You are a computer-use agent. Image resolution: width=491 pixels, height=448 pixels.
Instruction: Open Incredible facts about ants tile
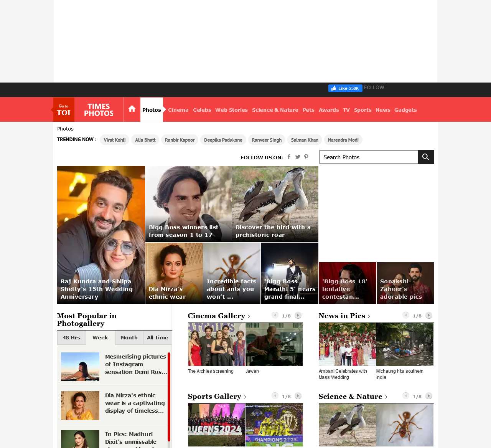(232, 273)
